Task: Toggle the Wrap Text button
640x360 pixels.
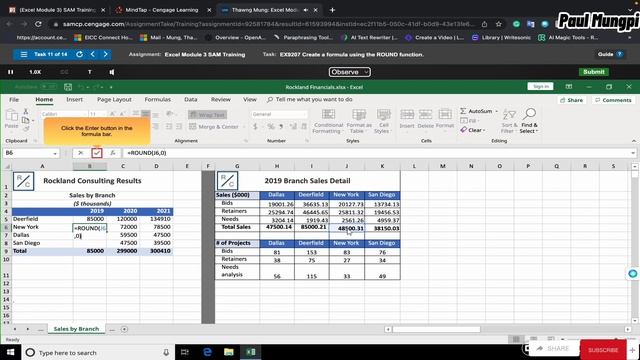Action: point(208,115)
